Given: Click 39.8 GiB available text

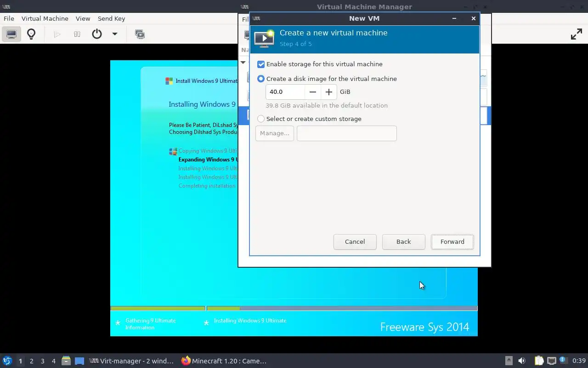Looking at the screenshot, I should (x=327, y=106).
